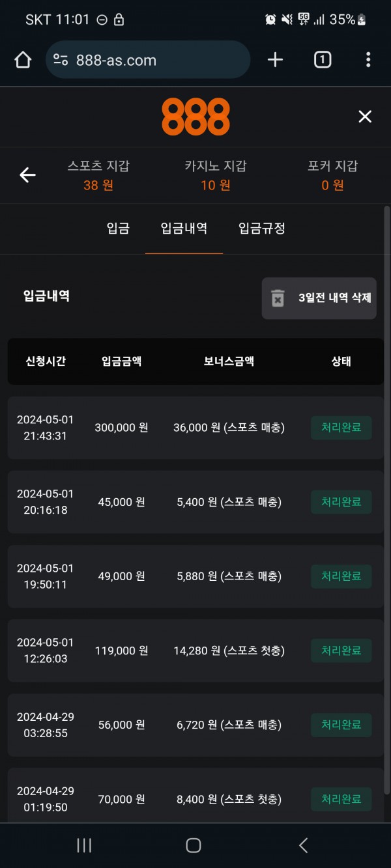Switch to the 입금 tab
391x868 pixels.
point(118,229)
